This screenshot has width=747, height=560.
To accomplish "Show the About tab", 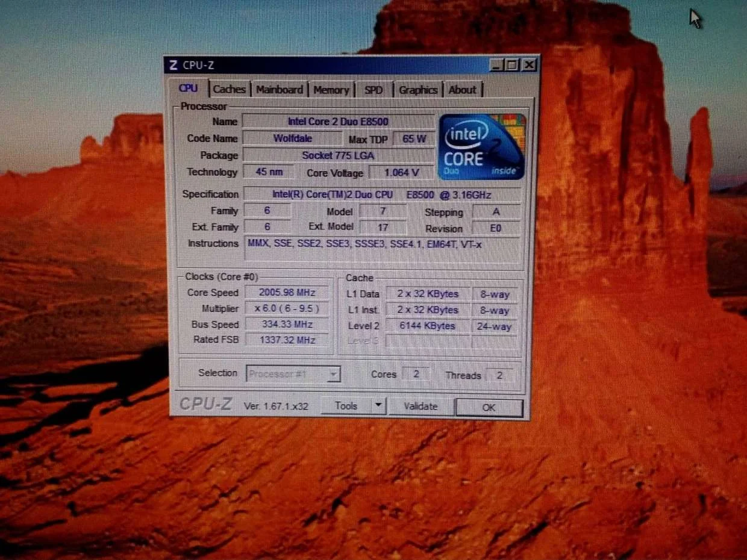I will 462,90.
